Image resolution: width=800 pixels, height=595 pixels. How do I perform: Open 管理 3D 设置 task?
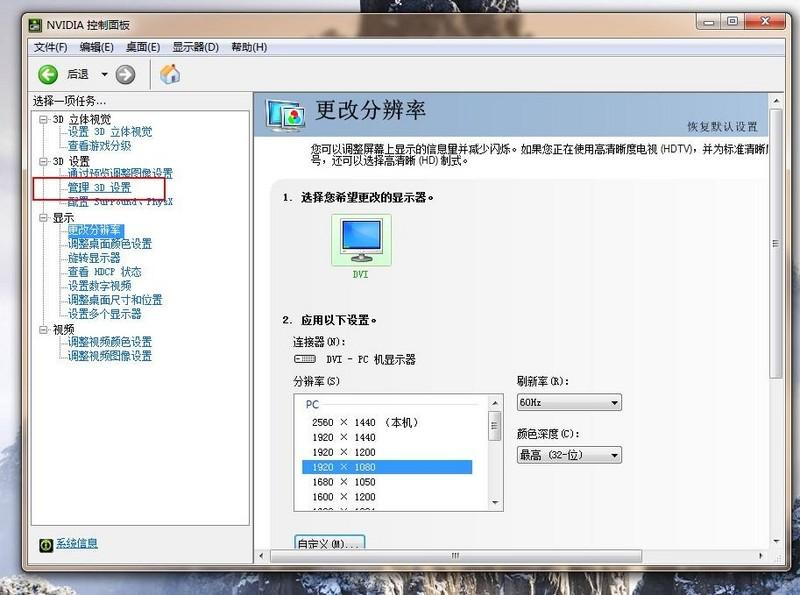[99, 188]
